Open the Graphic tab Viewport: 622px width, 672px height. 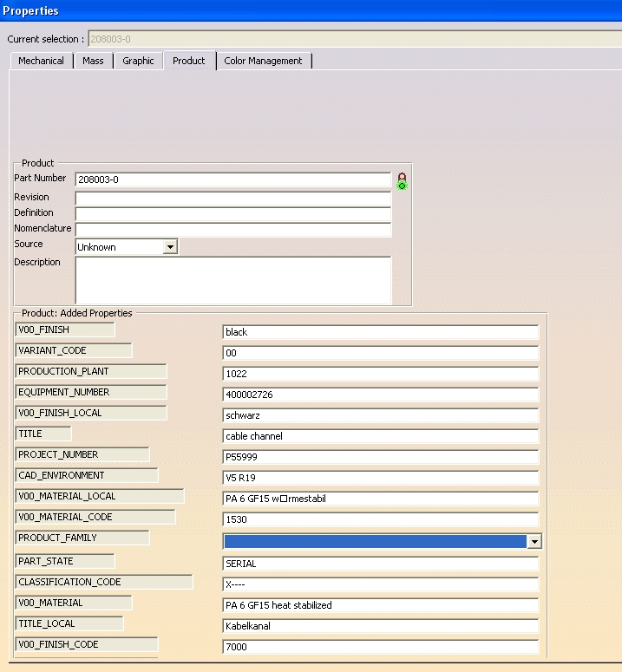tap(138, 61)
